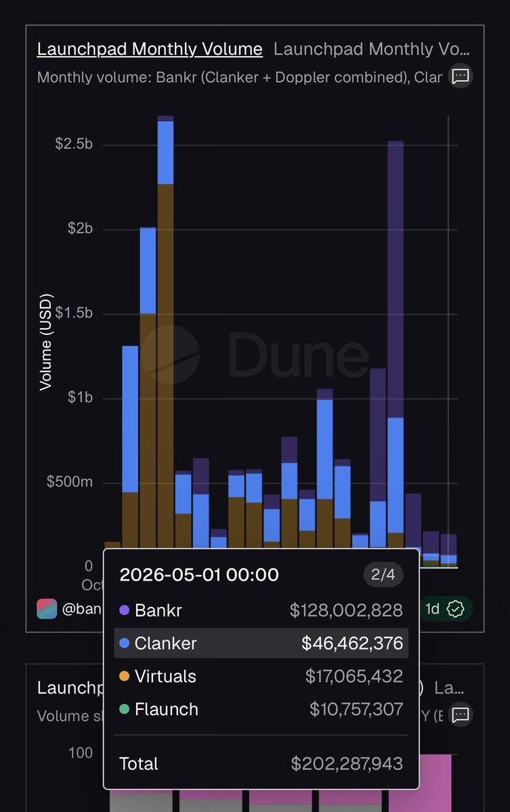
Task: Click the $128,002,828 Bankr volume value
Action: (x=346, y=610)
